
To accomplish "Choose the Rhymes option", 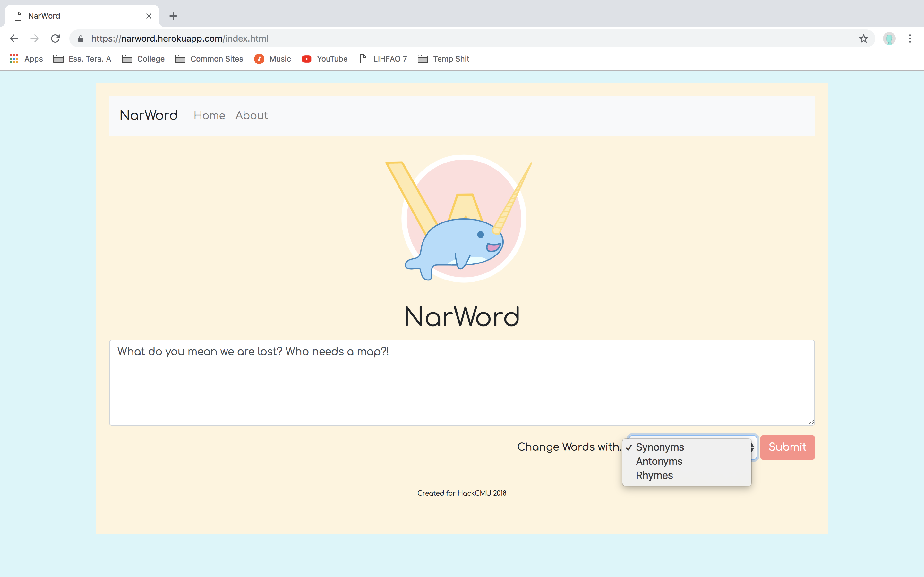I will pos(654,475).
